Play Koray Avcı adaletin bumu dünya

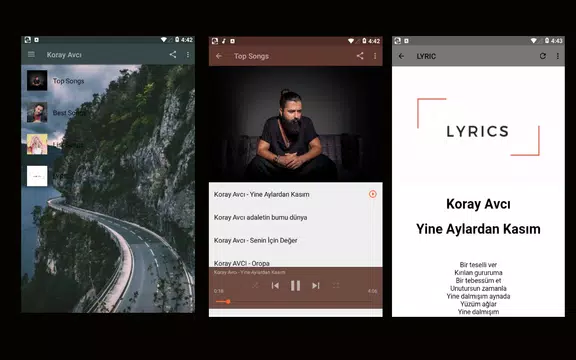296,217
